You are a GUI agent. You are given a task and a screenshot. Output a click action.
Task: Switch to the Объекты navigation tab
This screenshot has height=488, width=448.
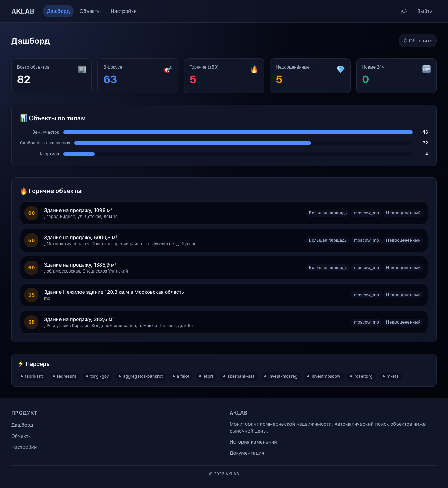tap(90, 11)
